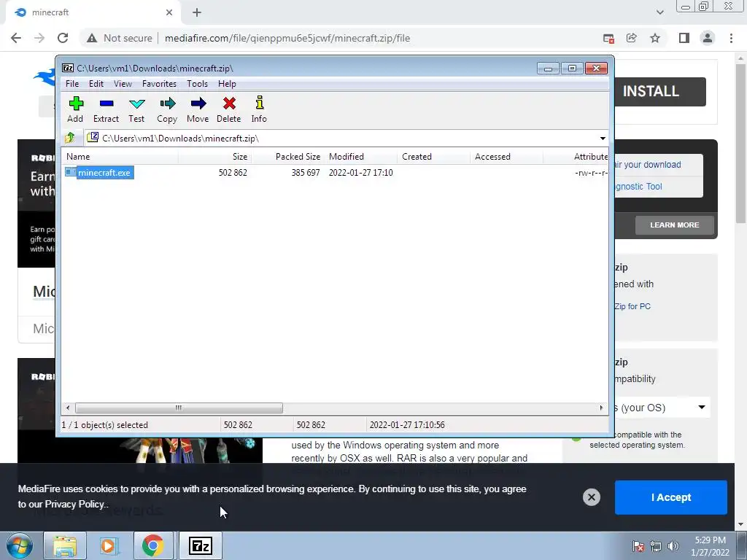Switch to Chrome in the taskbar
Screen dimensions: 747x560
pos(153,545)
